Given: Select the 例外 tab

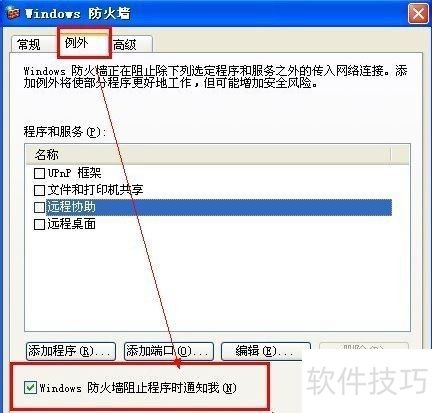Looking at the screenshot, I should (x=77, y=43).
